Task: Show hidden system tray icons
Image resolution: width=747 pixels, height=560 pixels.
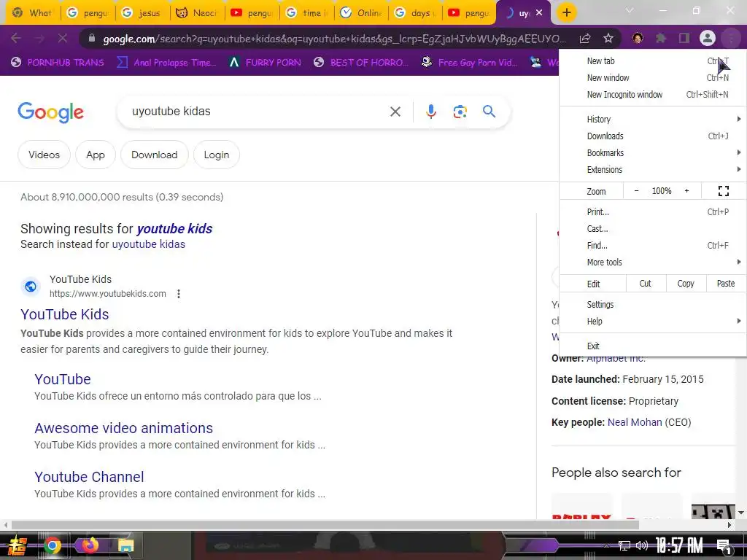Action: pyautogui.click(x=606, y=545)
